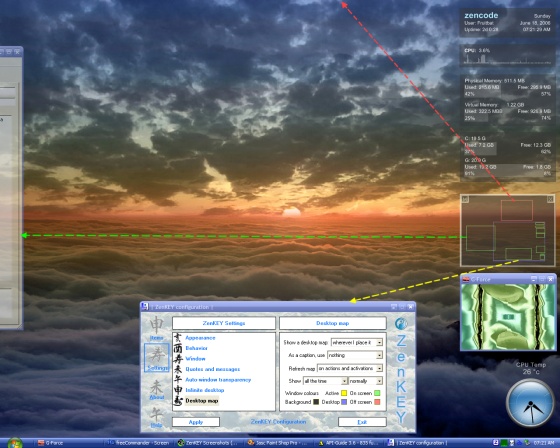Open the Help kanji icon
The height and width of the screenshot is (448, 560).
click(156, 417)
